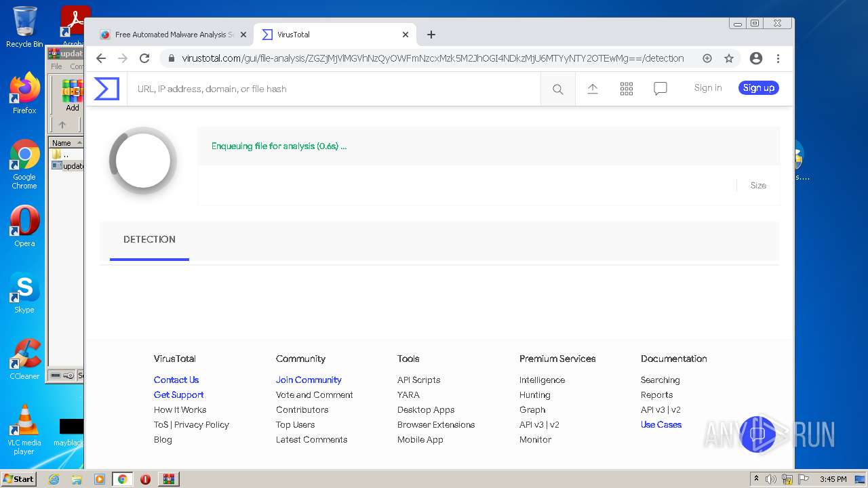Click the upload file icon
The image size is (868, 488).
pos(592,89)
